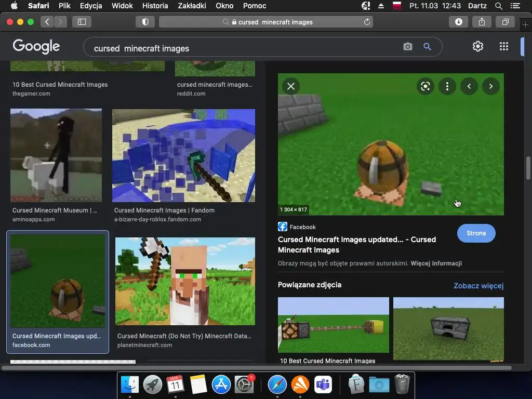
Task: Open related furnace on grass thumbnail
Action: pos(448,328)
